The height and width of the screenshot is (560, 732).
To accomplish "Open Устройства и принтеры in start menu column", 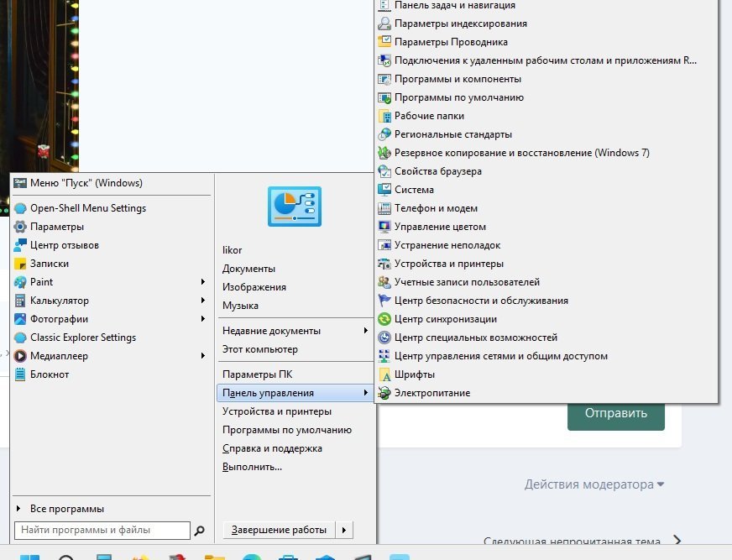I will click(277, 411).
